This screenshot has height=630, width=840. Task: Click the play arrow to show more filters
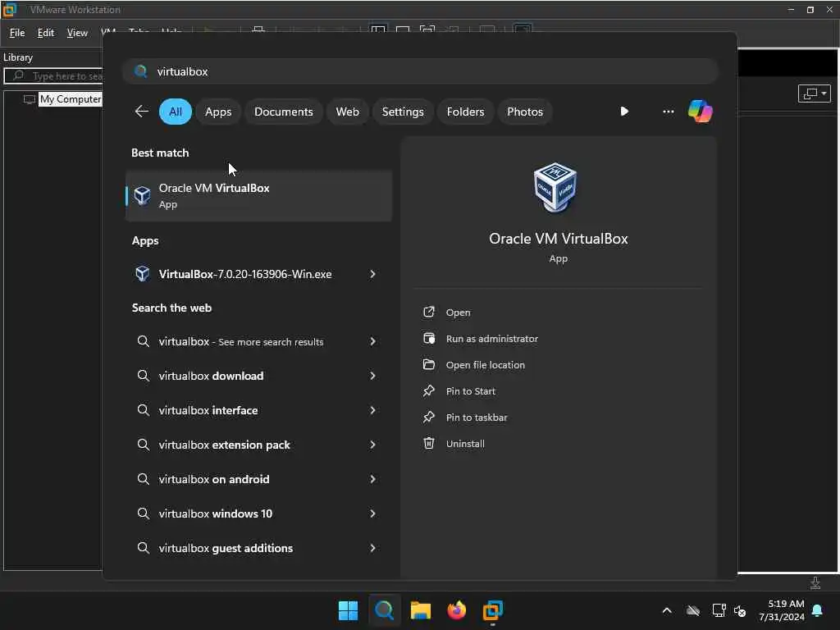624,112
